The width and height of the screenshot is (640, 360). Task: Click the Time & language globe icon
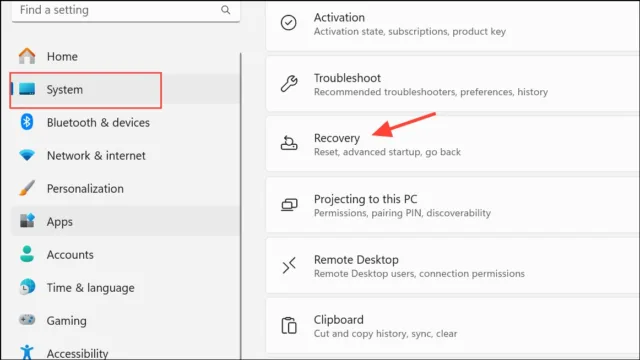tap(27, 287)
